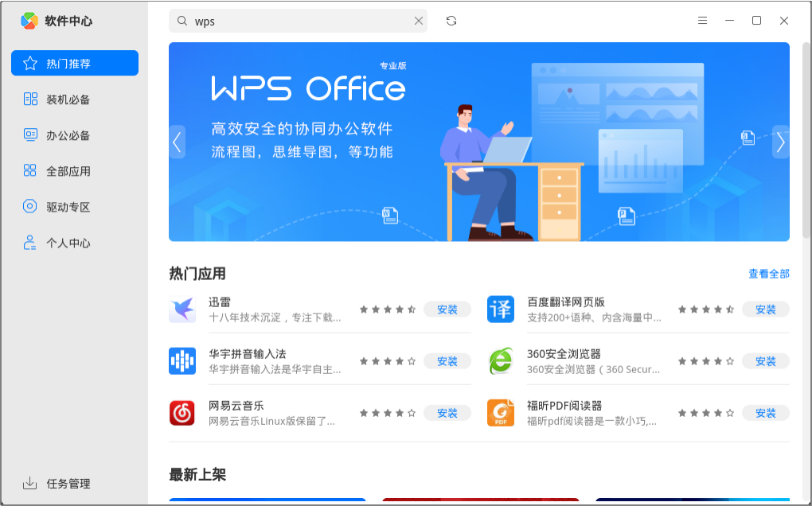The height and width of the screenshot is (506, 812).
Task: Open the hamburger menu in title bar
Action: click(x=702, y=21)
